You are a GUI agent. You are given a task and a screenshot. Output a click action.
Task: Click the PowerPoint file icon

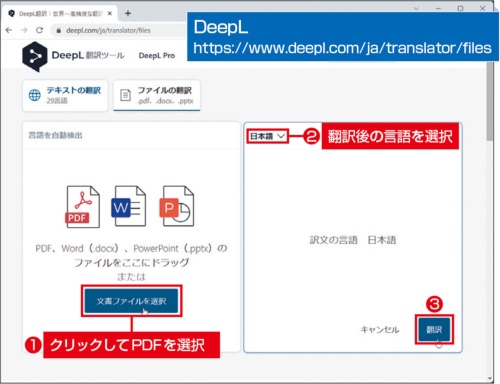pos(177,206)
